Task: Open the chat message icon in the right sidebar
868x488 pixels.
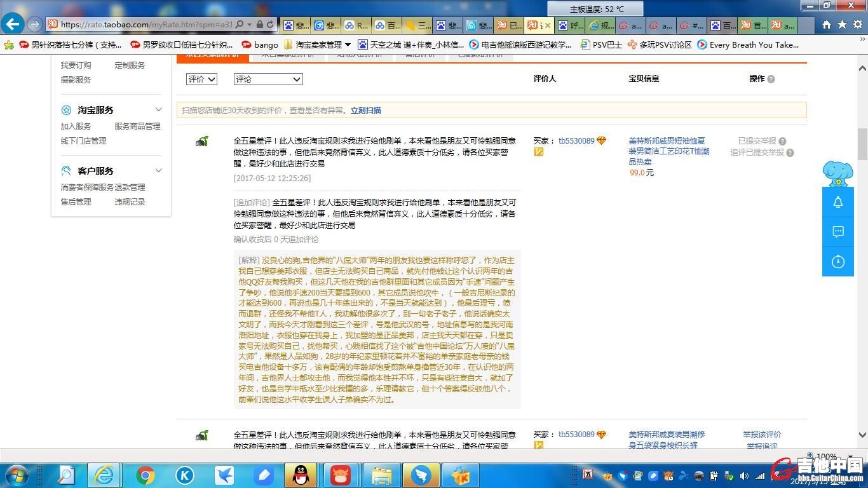Action: [838, 232]
